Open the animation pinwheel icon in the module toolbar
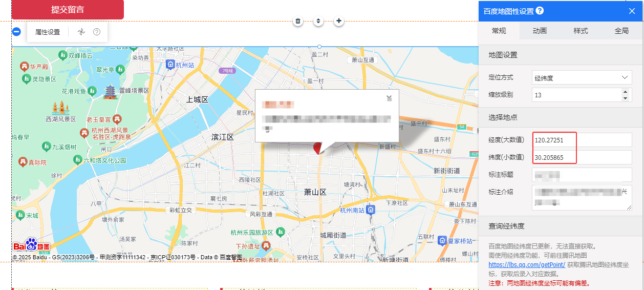The image size is (644, 290). tap(81, 32)
